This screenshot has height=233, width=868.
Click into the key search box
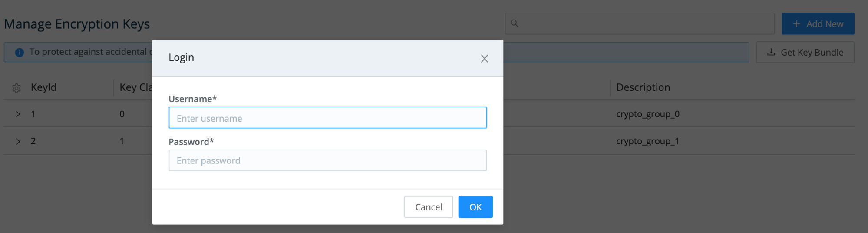(640, 23)
